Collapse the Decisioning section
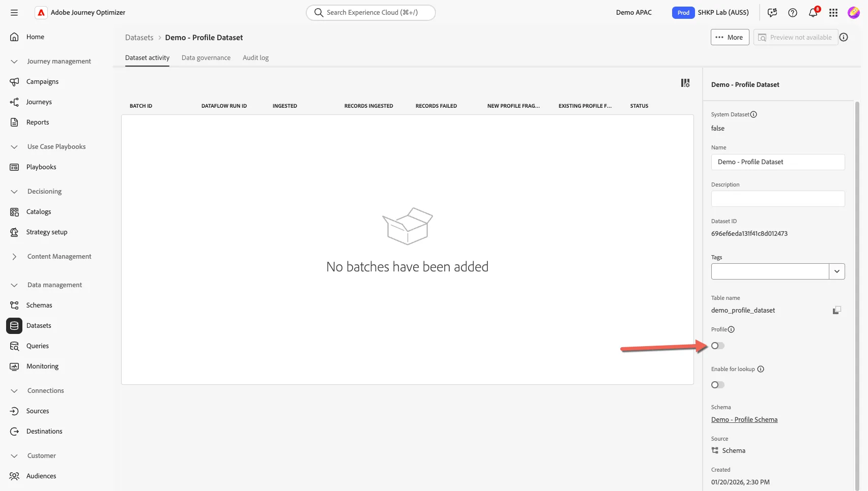 tap(14, 192)
